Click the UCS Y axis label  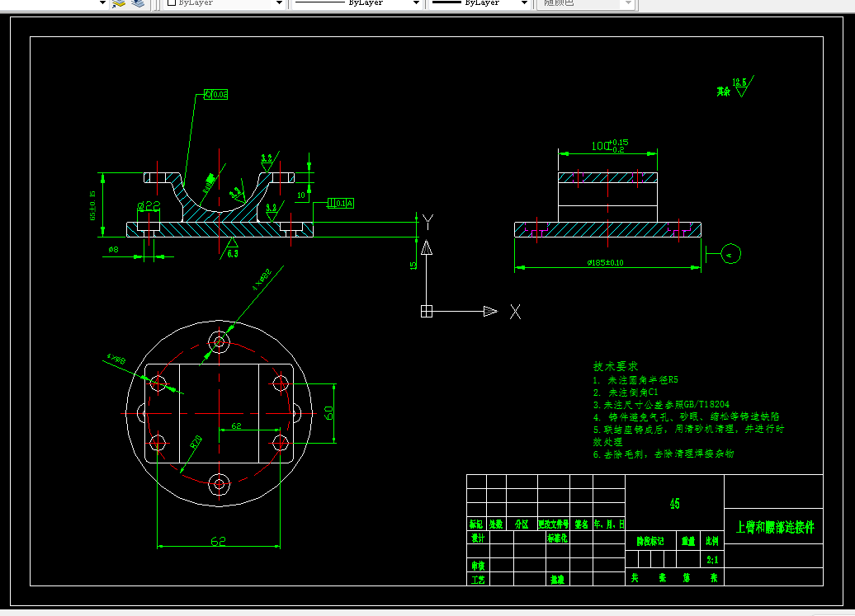coord(428,222)
